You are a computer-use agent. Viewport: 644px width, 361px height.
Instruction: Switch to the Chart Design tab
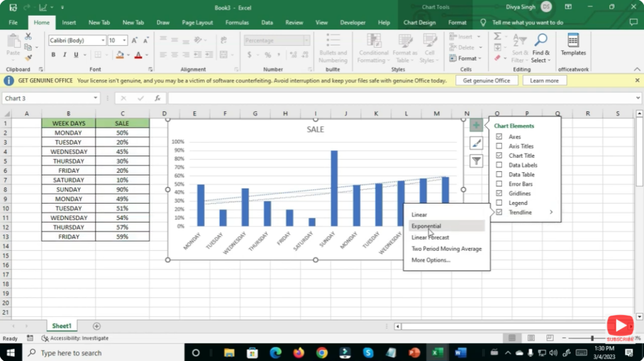(419, 23)
